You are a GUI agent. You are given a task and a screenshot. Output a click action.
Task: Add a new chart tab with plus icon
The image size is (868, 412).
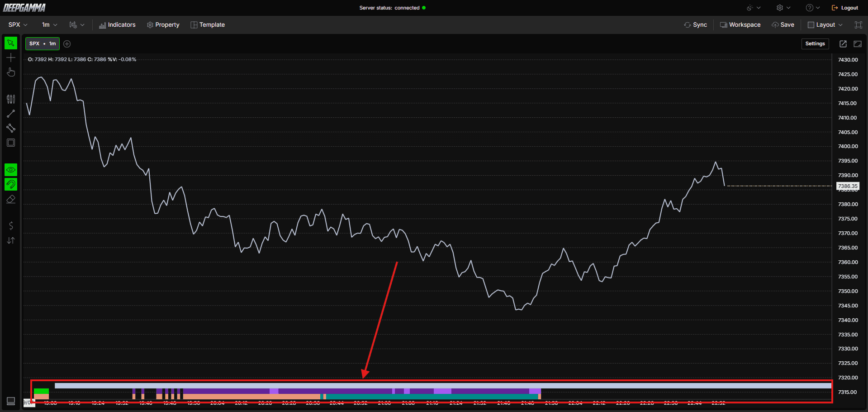[67, 44]
